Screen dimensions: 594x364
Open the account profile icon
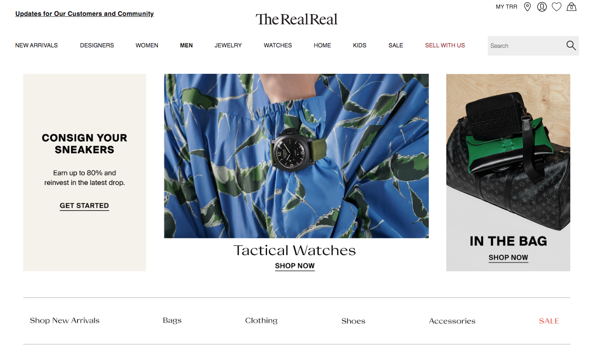(x=542, y=7)
